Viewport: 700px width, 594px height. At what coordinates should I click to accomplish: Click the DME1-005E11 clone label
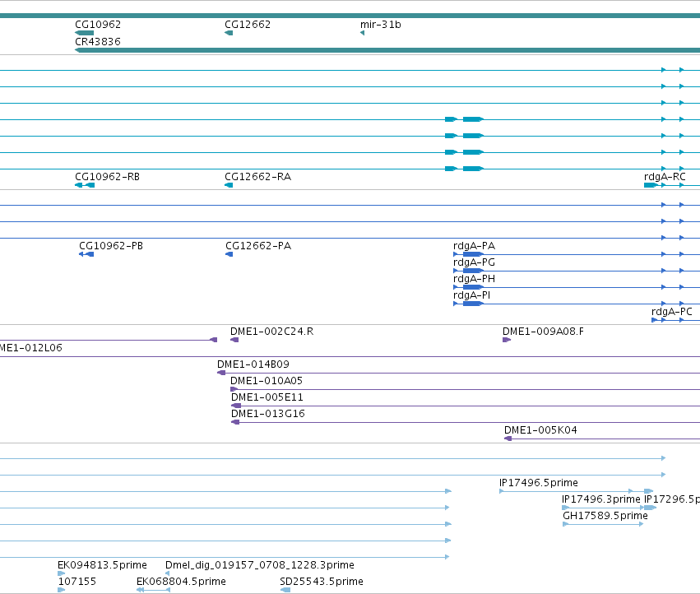[x=267, y=397]
